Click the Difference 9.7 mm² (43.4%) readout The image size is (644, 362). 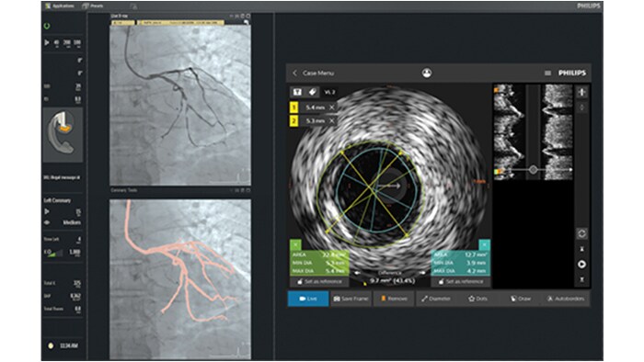tap(392, 281)
